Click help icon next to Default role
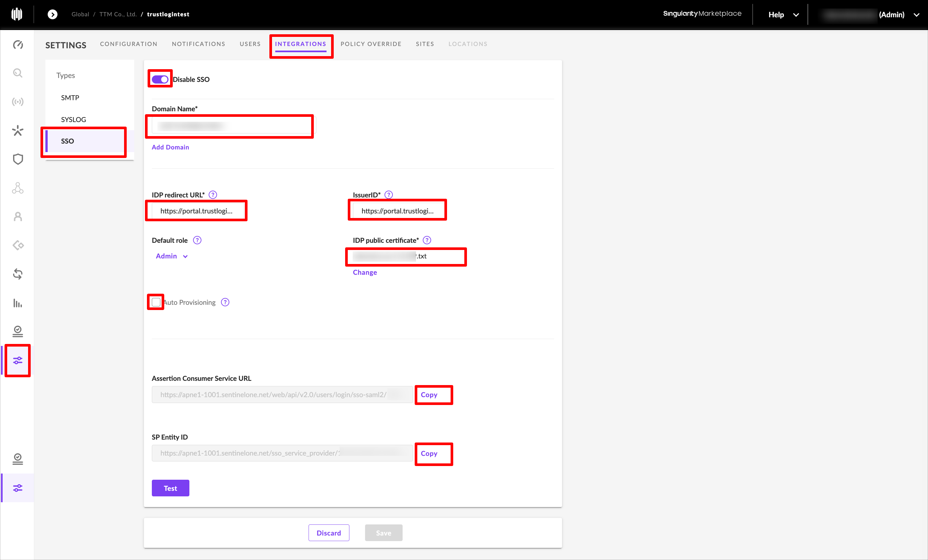 tap(197, 240)
